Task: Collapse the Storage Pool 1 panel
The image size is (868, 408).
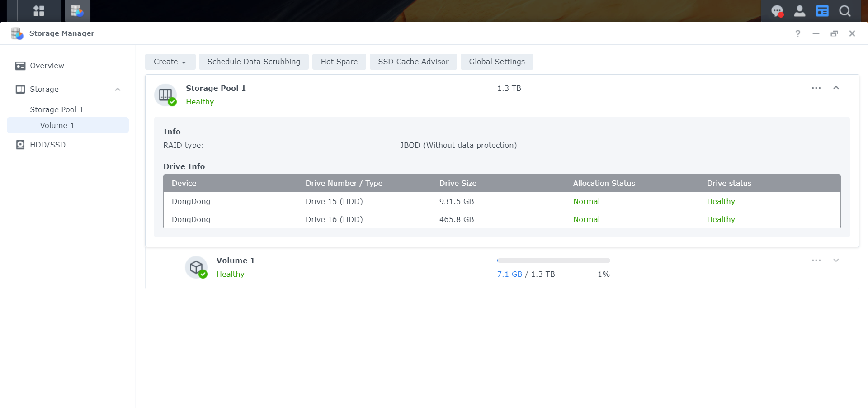Action: 836,88
